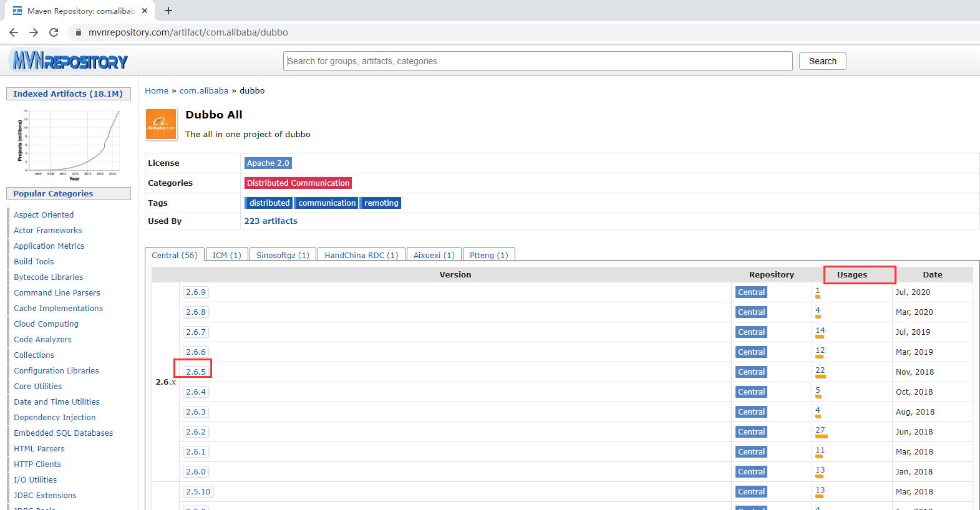Open usages count 14 for version 2.6.7
This screenshot has height=510, width=980.
click(820, 330)
